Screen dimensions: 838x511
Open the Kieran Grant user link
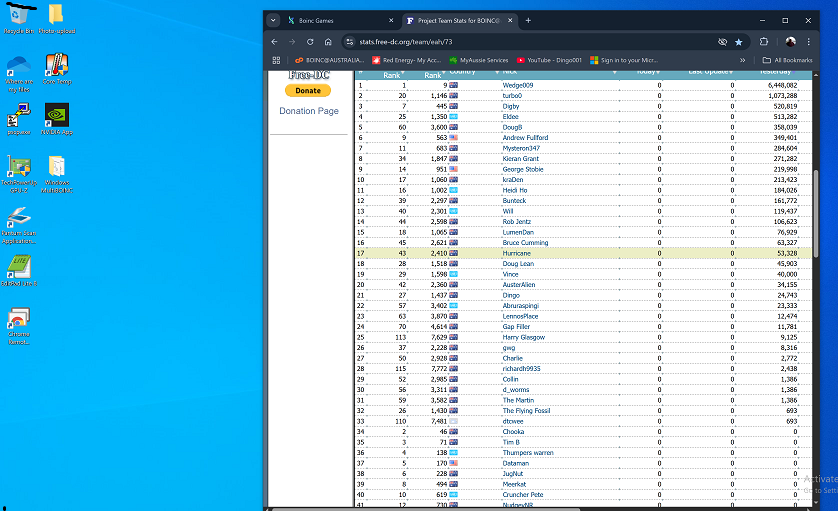(520, 159)
